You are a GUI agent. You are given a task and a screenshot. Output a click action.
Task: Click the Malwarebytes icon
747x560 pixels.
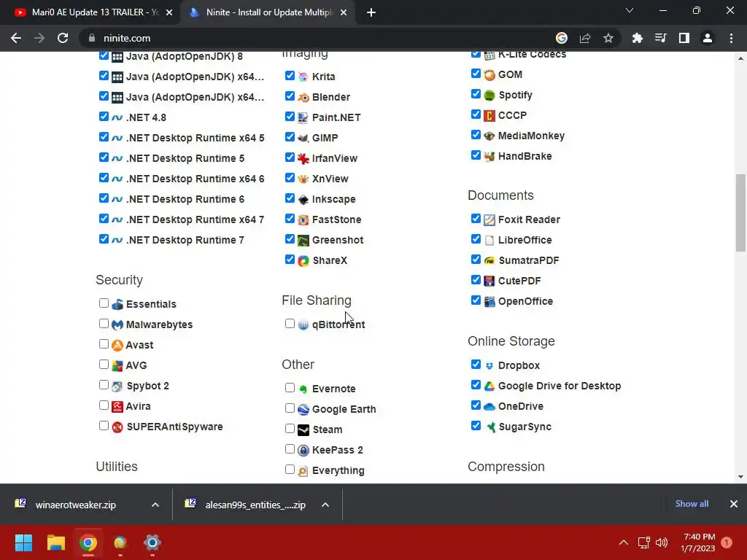(117, 324)
